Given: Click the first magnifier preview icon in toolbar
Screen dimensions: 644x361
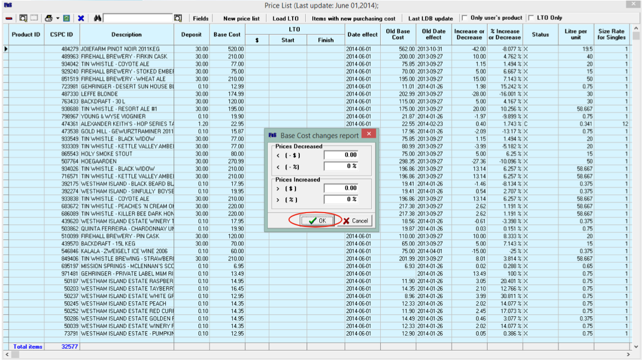Looking at the screenshot, I should pos(23,18).
